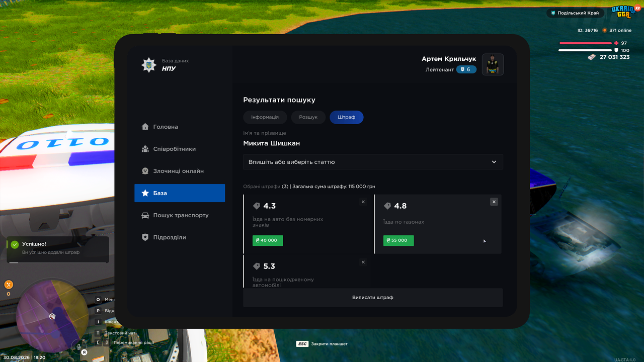Click the officer avatar thumbnail
Image resolution: width=644 pixels, height=362 pixels.
click(x=493, y=64)
